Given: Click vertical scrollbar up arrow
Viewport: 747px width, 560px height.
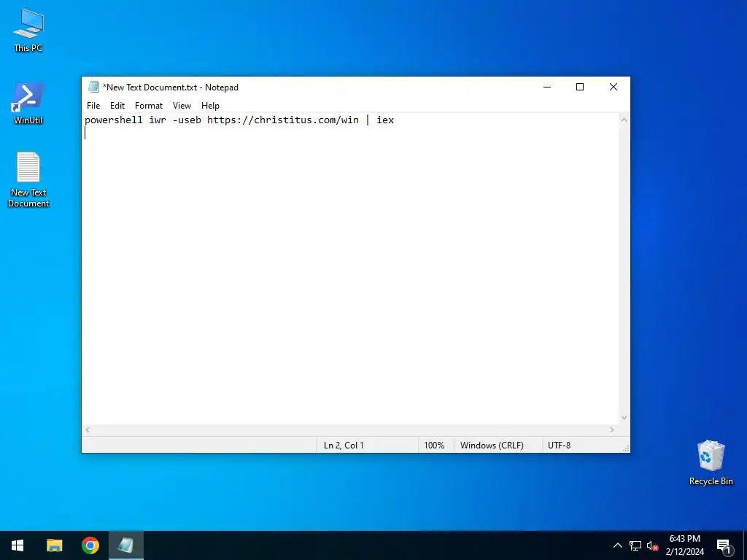Looking at the screenshot, I should (624, 120).
